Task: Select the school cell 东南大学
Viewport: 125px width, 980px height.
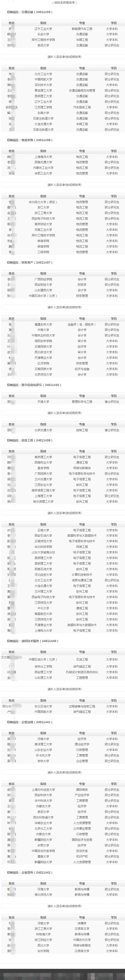Action: [x=43, y=113]
